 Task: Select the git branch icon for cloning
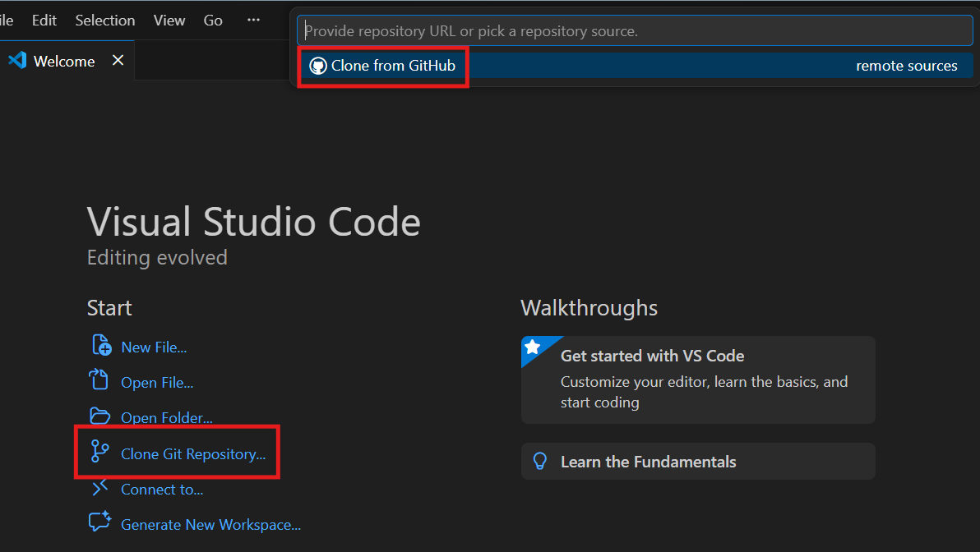click(x=99, y=452)
